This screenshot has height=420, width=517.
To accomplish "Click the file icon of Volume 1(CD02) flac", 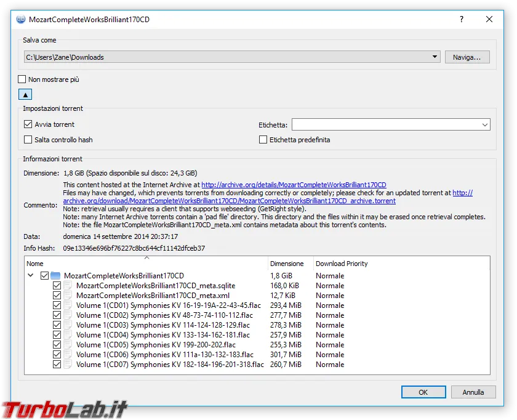I will click(68, 315).
